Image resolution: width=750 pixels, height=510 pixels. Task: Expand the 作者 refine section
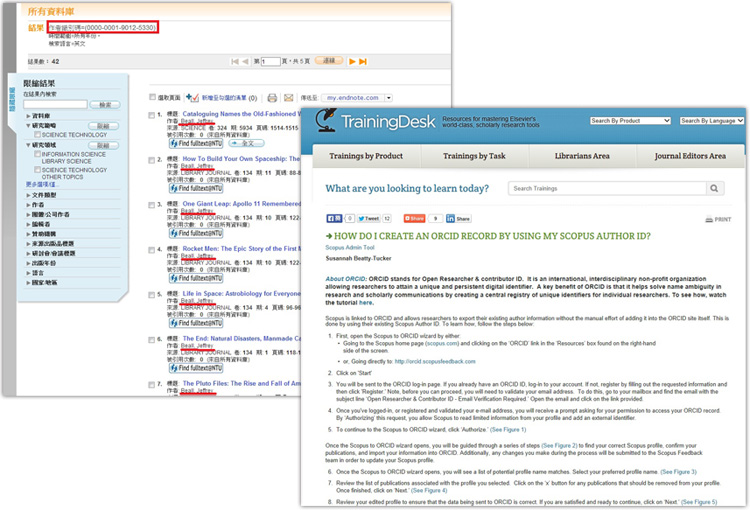coord(28,205)
